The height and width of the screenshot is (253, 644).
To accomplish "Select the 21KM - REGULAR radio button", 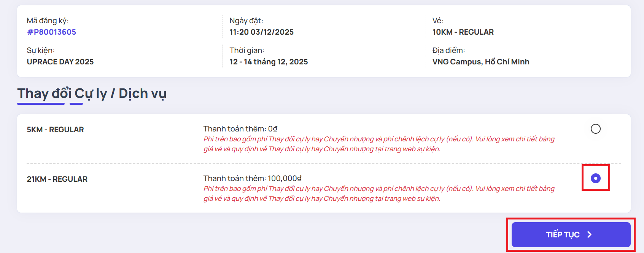I will (595, 178).
